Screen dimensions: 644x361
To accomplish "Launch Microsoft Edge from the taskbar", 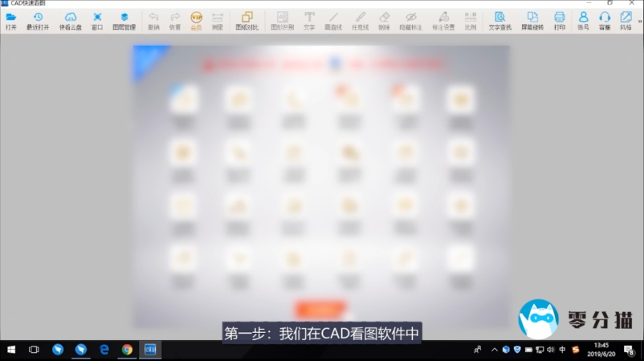I will click(104, 350).
